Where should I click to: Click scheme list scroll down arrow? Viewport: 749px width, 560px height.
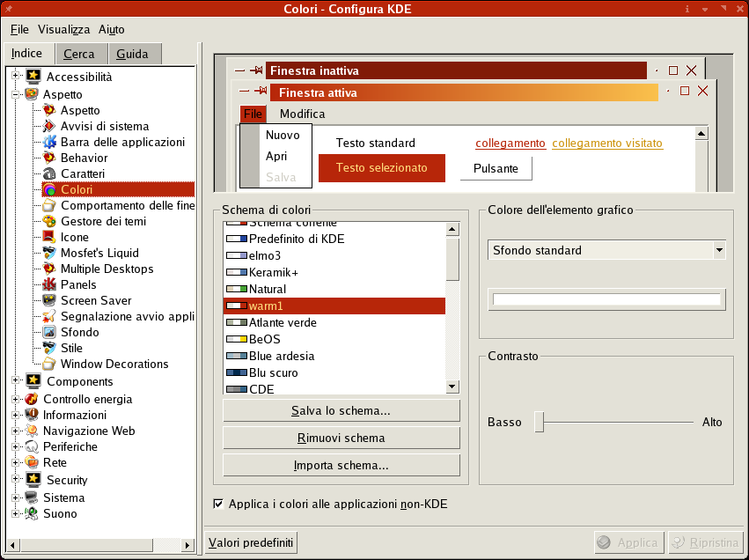pos(452,387)
